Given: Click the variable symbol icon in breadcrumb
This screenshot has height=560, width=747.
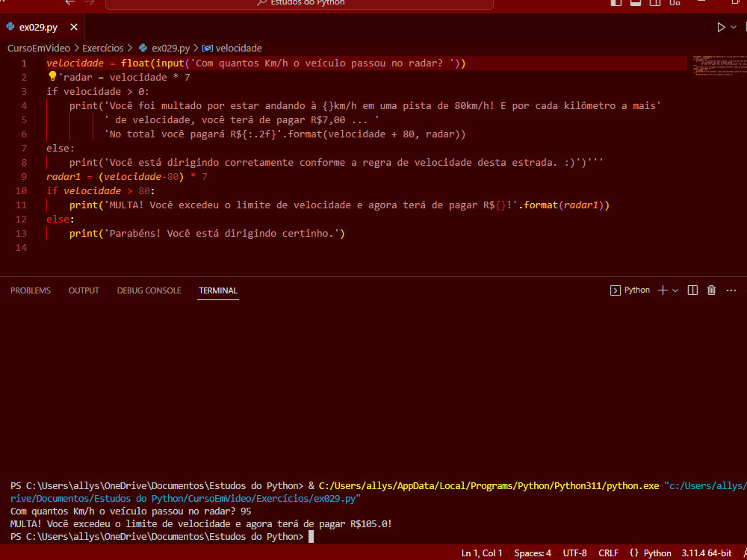Looking at the screenshot, I should 207,48.
